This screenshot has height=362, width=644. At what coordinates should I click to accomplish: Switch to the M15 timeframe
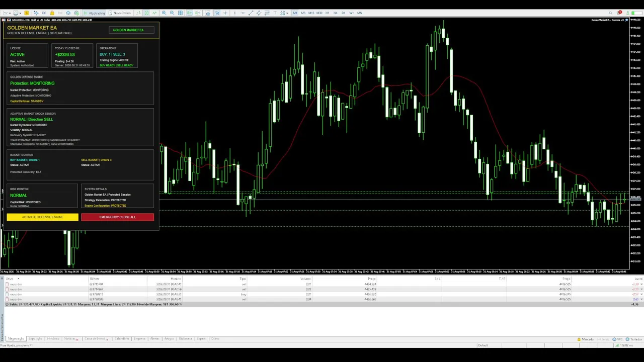pos(311,13)
